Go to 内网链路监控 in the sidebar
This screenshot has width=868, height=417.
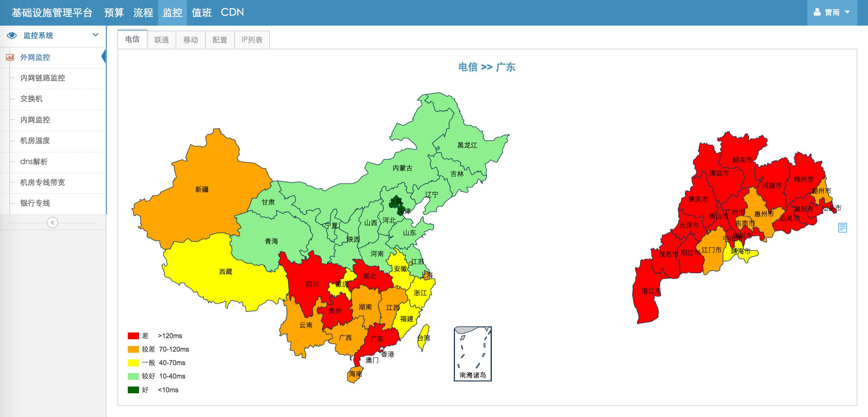click(42, 78)
